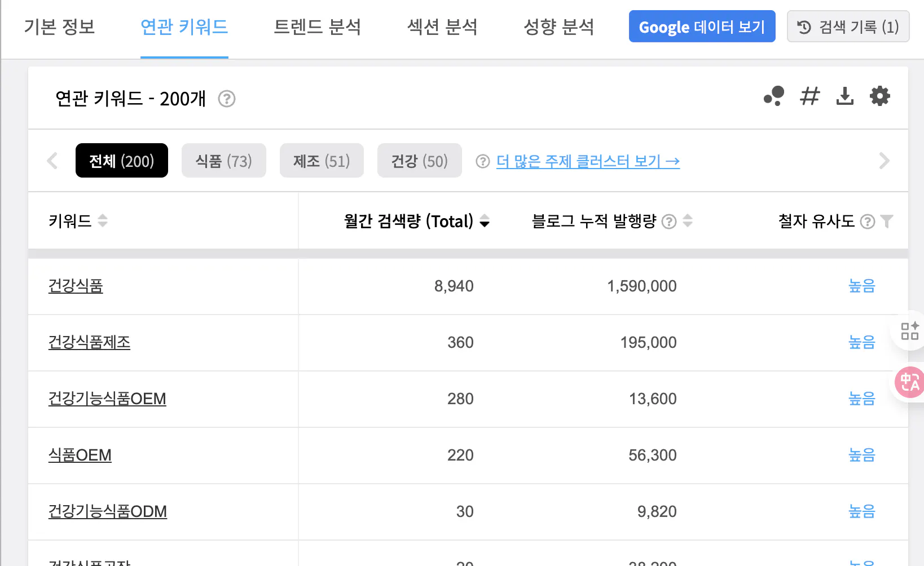Switch to the 섹션 분석 tab
This screenshot has width=924, height=566.
click(x=442, y=27)
